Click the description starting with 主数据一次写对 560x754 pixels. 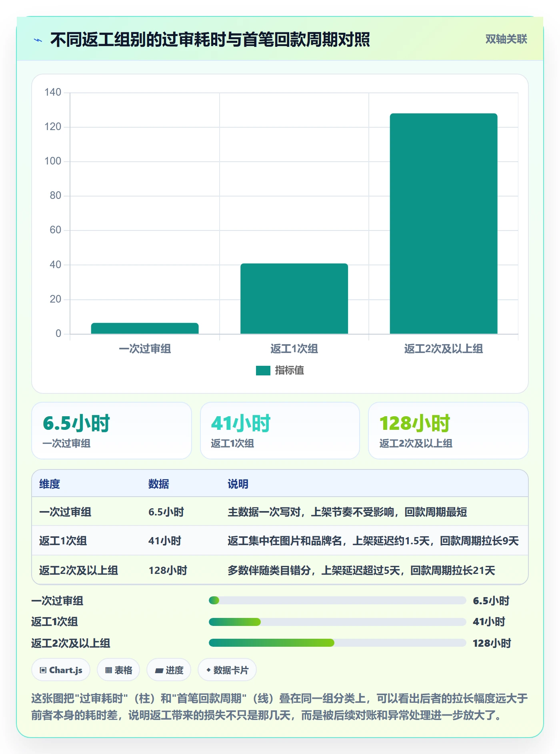[347, 512]
